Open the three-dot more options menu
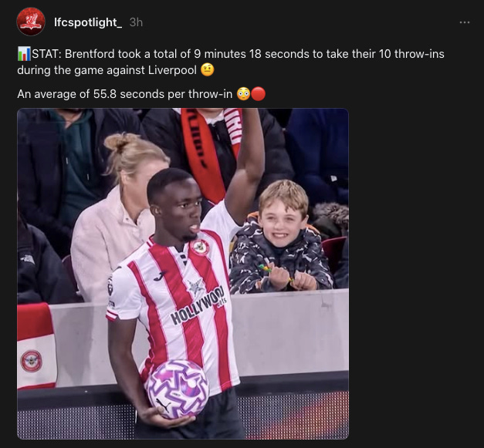This screenshot has height=448, width=484. tap(464, 22)
